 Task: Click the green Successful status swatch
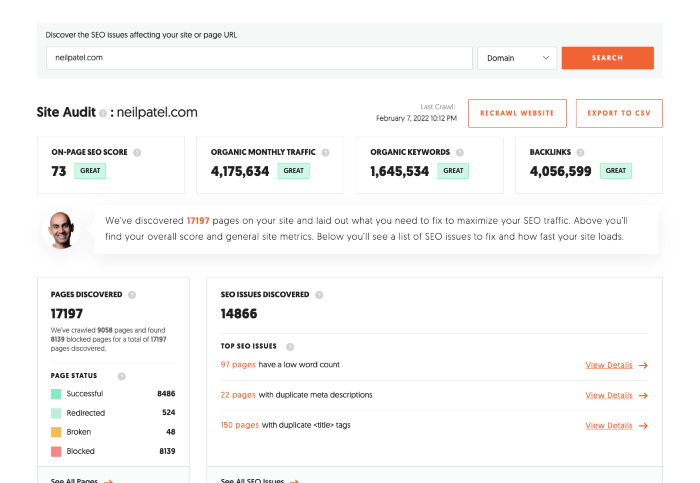pyautogui.click(x=56, y=394)
